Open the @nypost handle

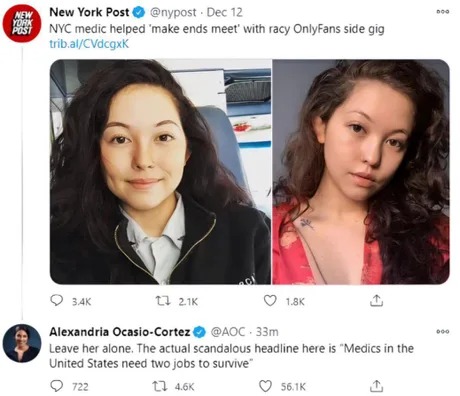coord(173,12)
